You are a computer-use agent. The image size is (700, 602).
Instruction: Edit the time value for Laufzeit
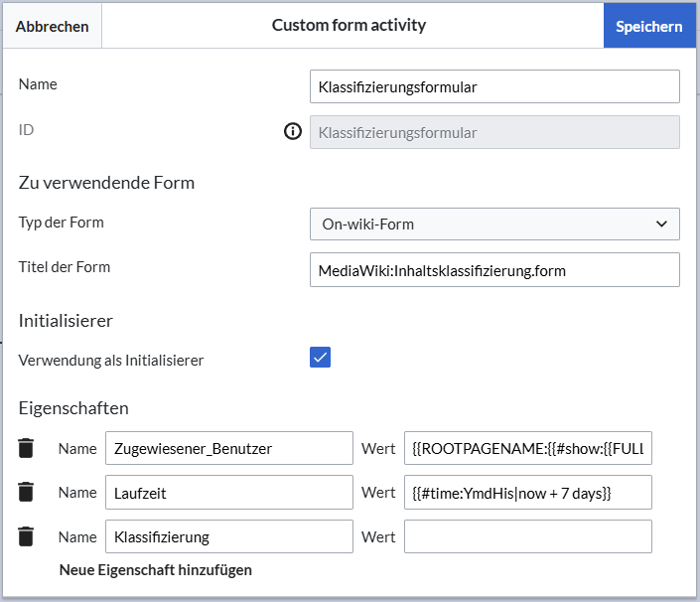(x=527, y=493)
